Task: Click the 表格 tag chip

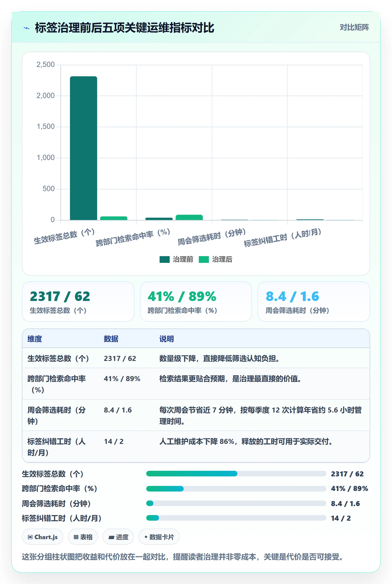Action: click(83, 537)
